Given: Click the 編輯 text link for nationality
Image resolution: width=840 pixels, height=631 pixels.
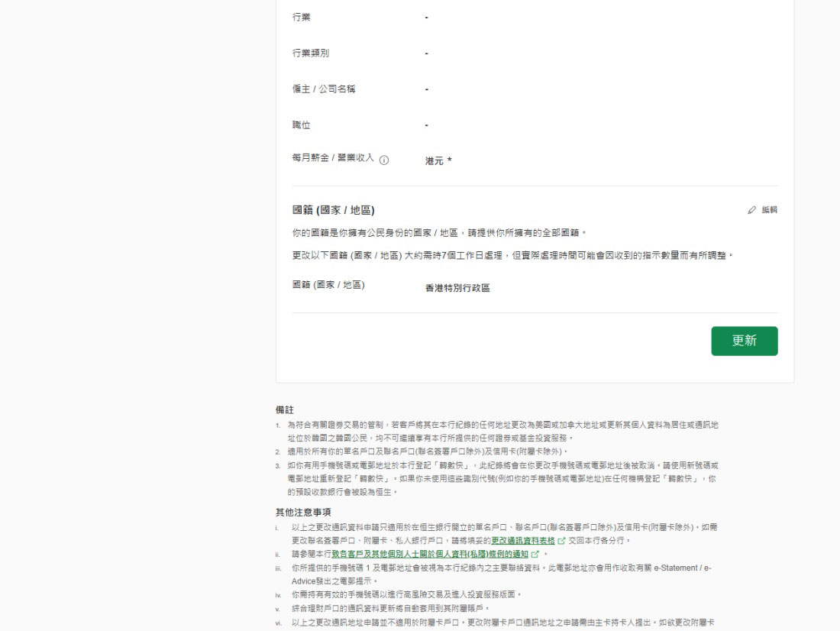Looking at the screenshot, I should (770, 210).
